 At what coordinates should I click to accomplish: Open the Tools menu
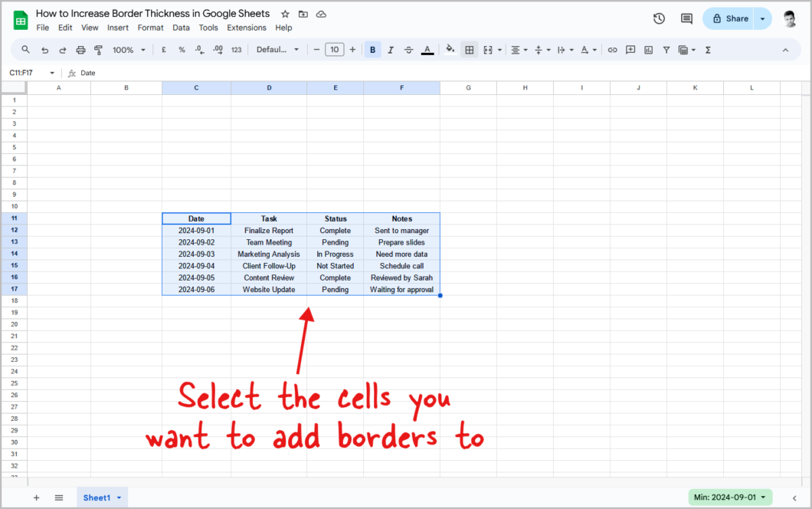tap(208, 28)
